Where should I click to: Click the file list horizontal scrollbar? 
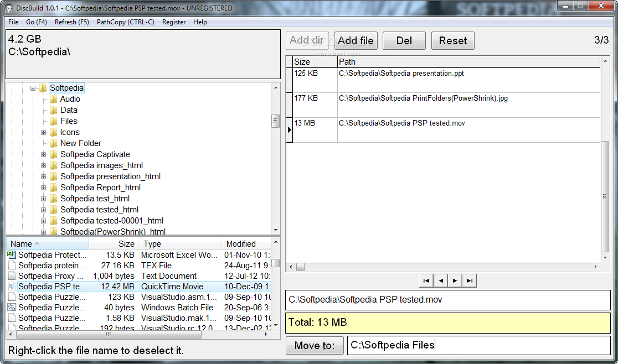coord(137,335)
